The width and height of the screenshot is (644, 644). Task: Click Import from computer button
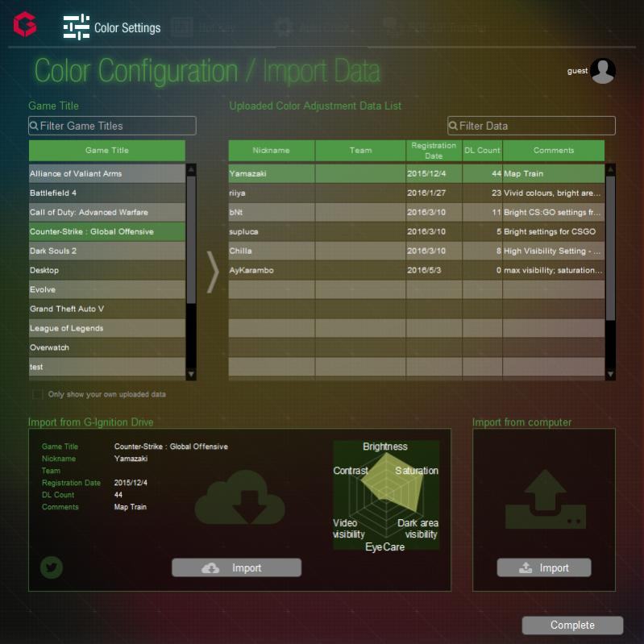pyautogui.click(x=544, y=567)
